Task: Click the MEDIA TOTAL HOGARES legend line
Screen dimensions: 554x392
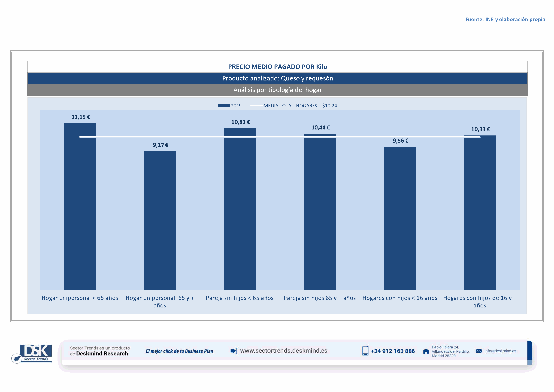Action: click(x=257, y=106)
